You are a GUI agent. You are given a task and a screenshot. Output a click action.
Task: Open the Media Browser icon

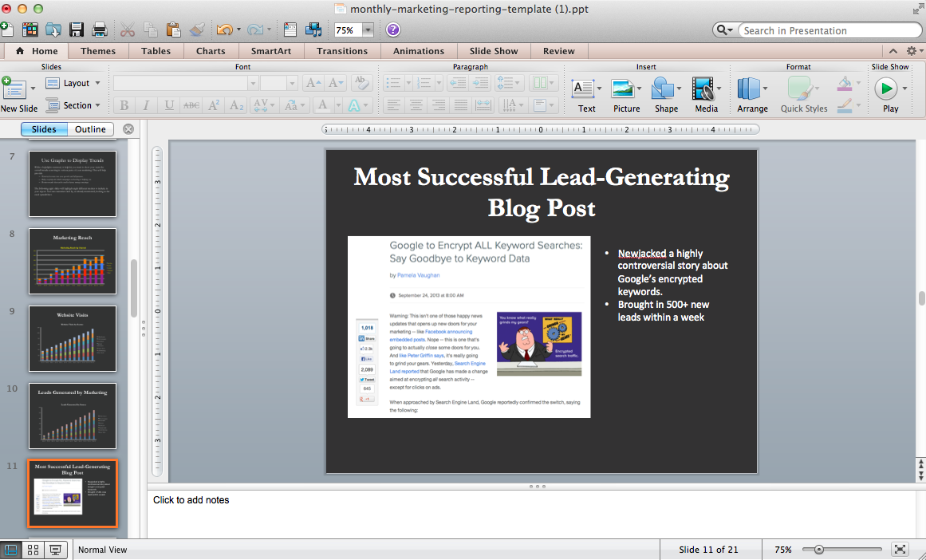pyautogui.click(x=313, y=30)
